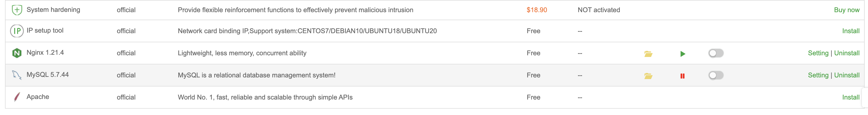
Task: Toggle the MySQL home display switch
Action: tap(716, 75)
